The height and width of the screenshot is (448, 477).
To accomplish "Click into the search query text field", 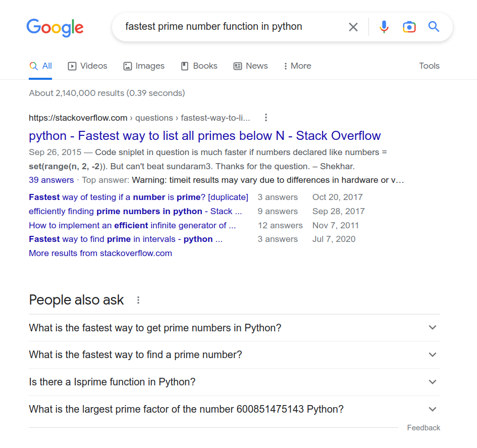I will pos(231,27).
